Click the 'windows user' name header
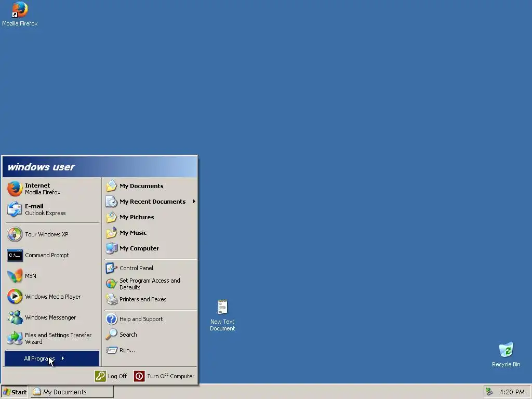The width and height of the screenshot is (532, 399). point(41,167)
